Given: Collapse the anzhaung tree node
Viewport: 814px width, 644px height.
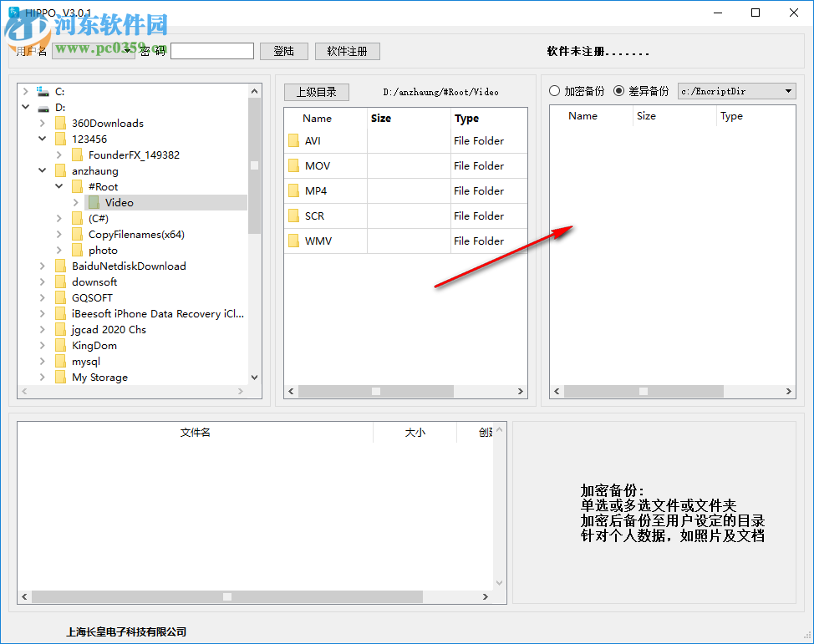Looking at the screenshot, I should click(x=41, y=170).
